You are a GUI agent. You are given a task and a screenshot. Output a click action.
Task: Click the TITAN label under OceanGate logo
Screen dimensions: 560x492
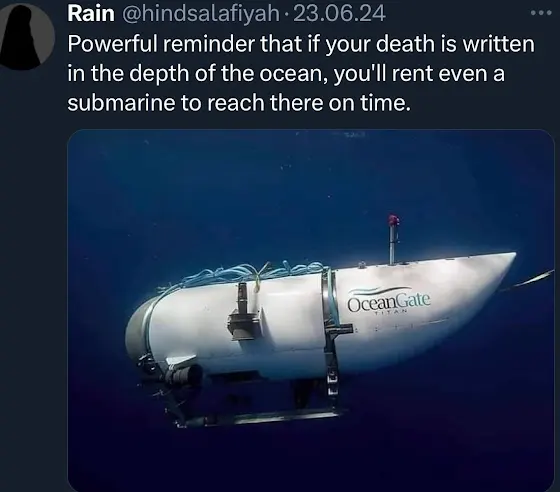pyautogui.click(x=390, y=312)
